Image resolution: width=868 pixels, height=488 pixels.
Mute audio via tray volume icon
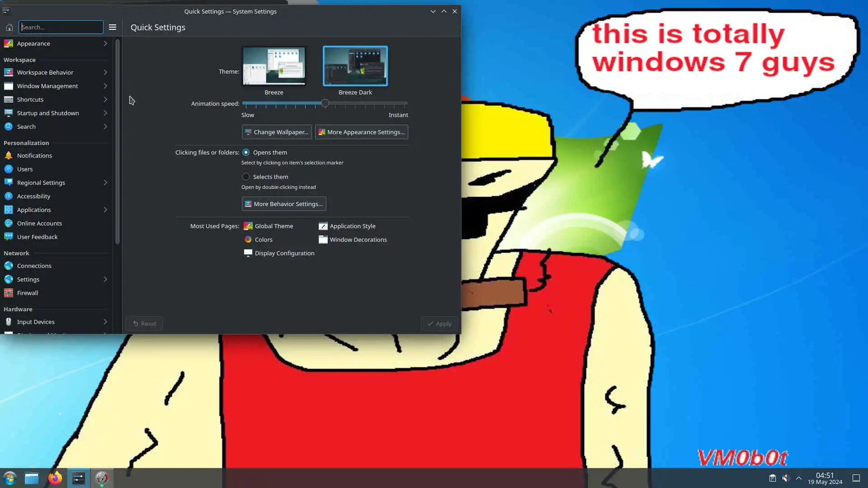[x=786, y=478]
